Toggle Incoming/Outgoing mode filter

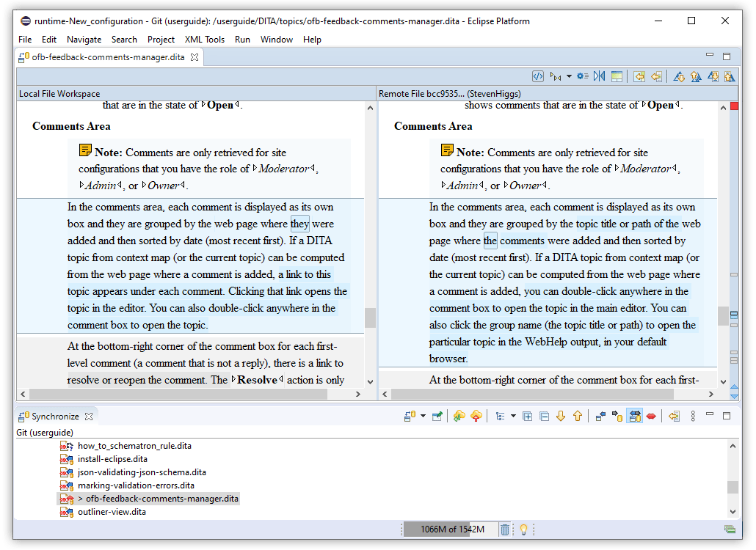coord(634,416)
